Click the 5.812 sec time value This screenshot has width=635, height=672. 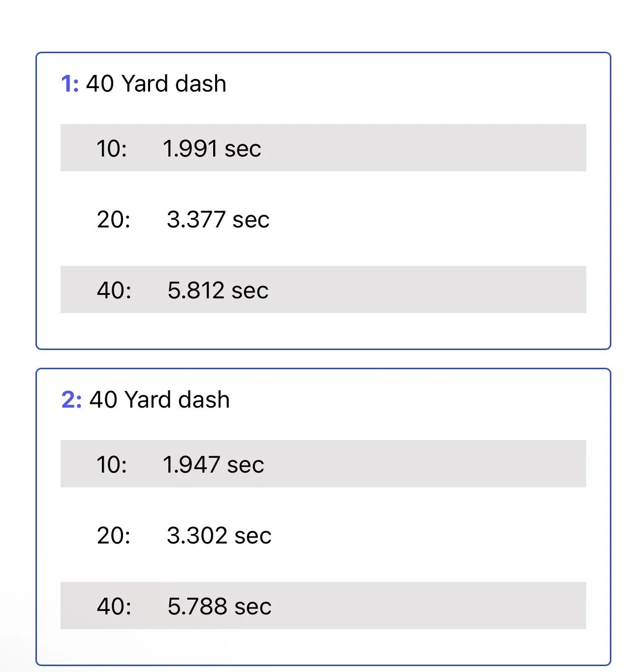[x=218, y=290]
